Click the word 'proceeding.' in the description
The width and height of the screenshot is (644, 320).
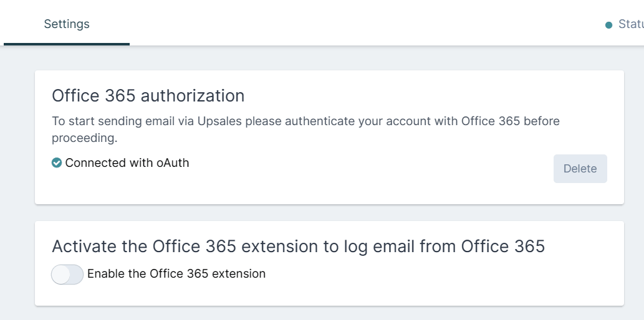[85, 138]
